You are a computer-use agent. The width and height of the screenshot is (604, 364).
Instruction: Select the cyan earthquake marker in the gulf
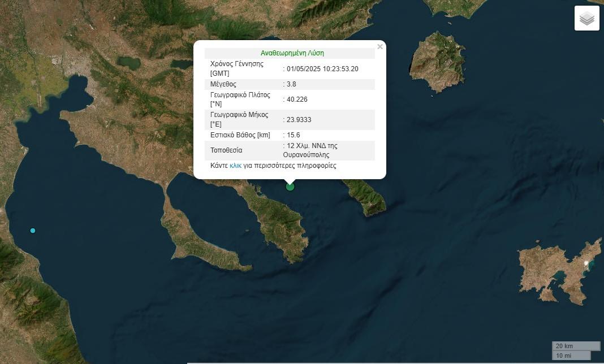(x=33, y=231)
